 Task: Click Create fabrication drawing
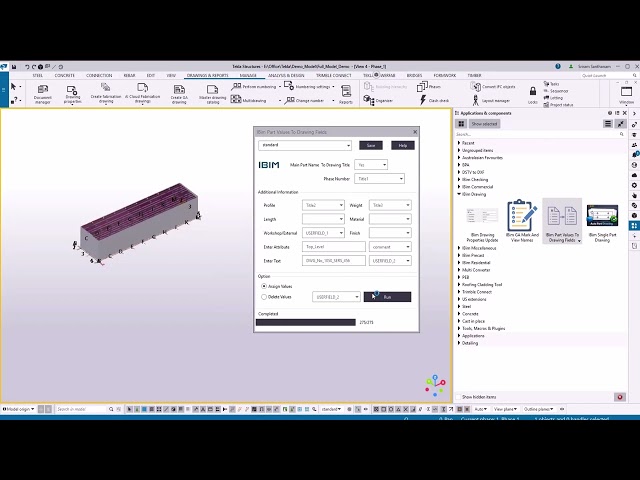coord(106,93)
